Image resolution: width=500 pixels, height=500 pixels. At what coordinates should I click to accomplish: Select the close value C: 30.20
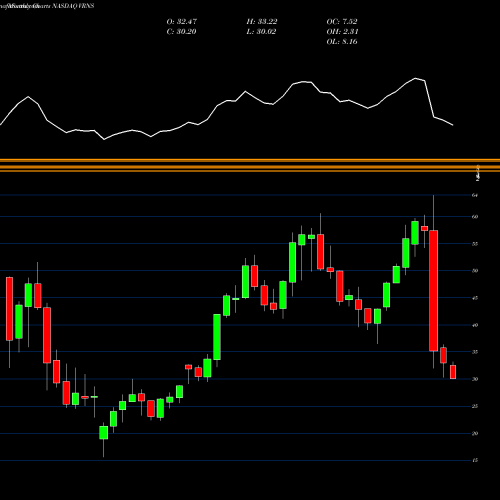[181, 32]
